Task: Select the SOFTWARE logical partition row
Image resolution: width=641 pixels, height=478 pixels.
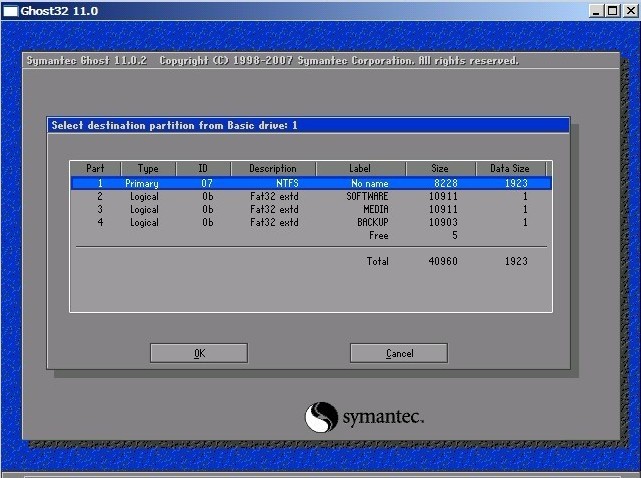Action: (311, 196)
